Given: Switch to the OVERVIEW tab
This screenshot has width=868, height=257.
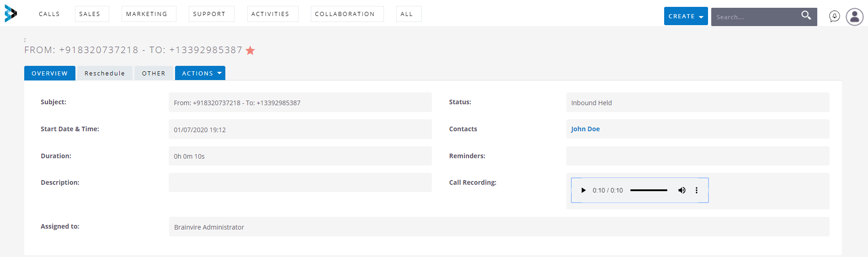Looking at the screenshot, I should (x=49, y=73).
